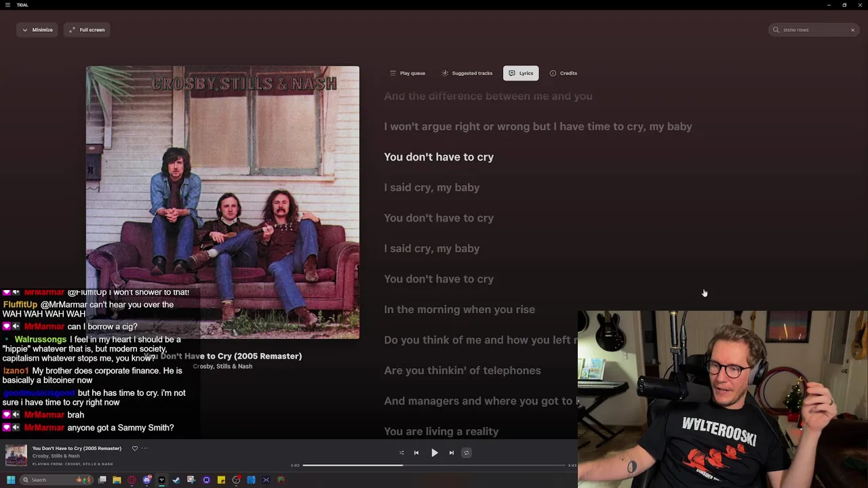
Task: Seek on the song progress bar
Action: point(434,465)
